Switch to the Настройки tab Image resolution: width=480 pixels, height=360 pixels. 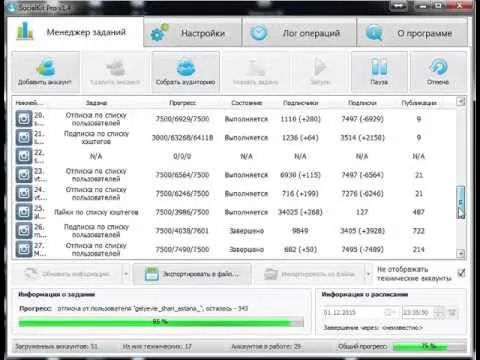click(x=193, y=33)
